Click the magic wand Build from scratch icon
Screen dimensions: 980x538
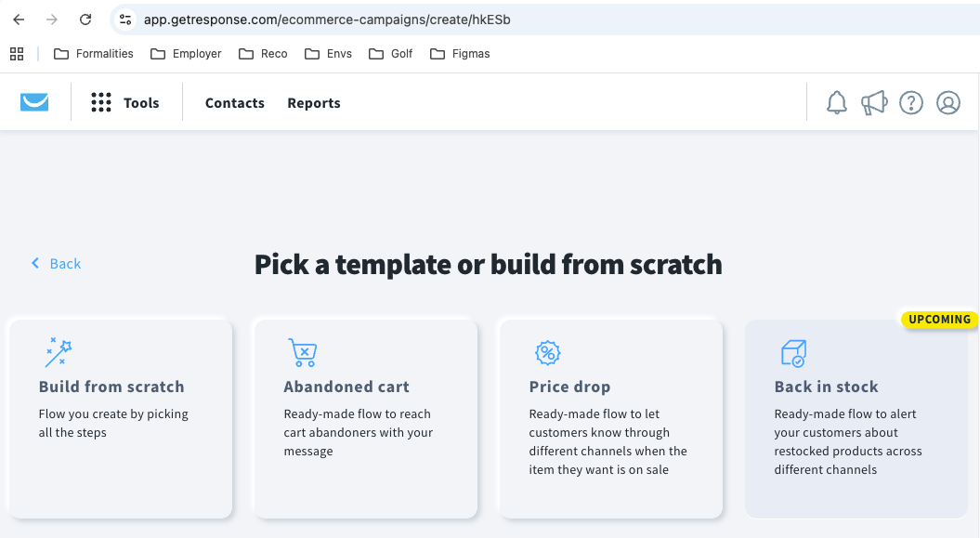point(58,352)
